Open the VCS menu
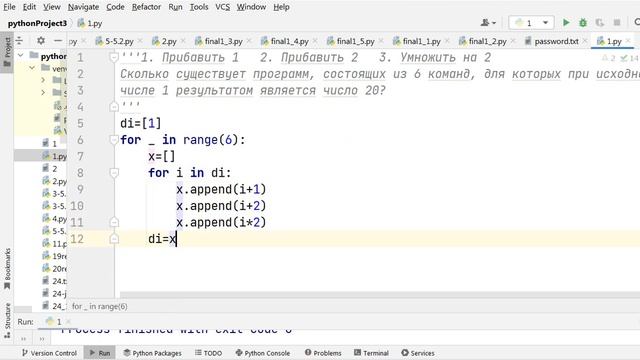 (222, 7)
